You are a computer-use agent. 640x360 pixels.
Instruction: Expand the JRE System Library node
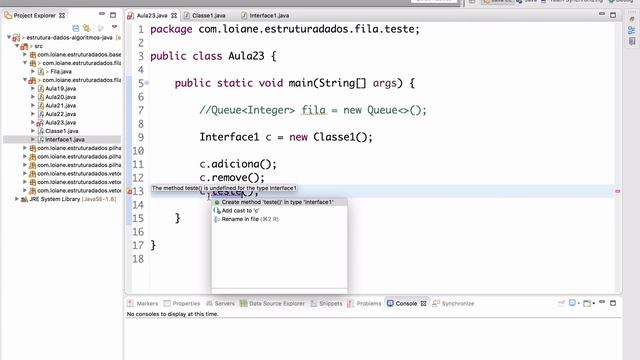(x=17, y=199)
